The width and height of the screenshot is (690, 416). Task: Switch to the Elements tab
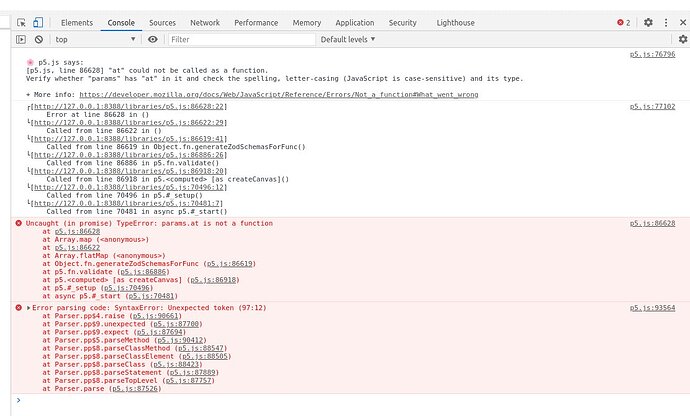[x=77, y=22]
